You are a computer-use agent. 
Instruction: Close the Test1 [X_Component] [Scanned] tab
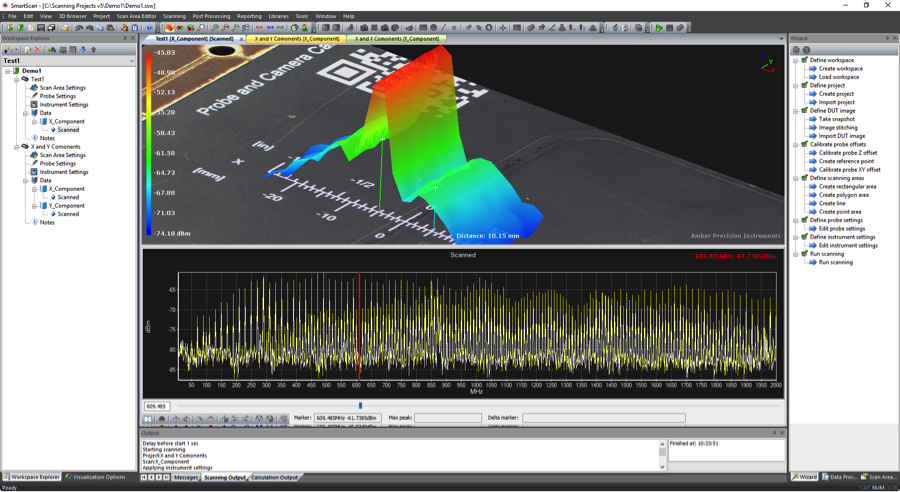[242, 39]
